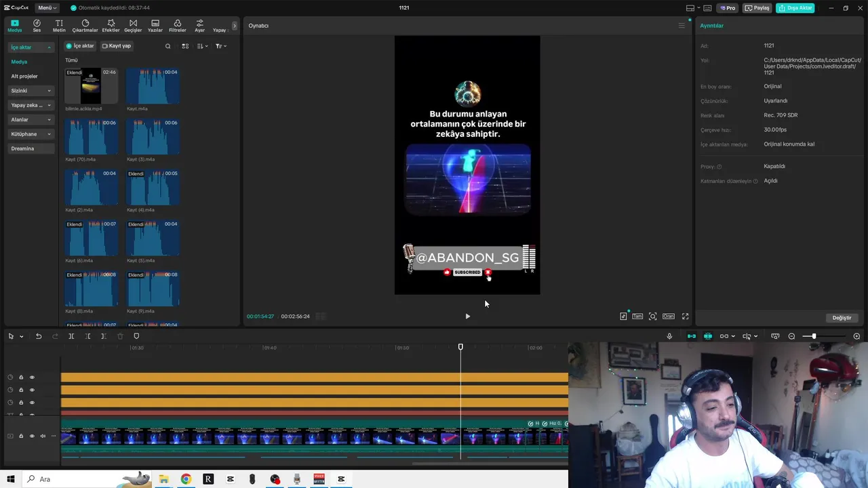Click the Dışa Aktar export button
Screen dimensions: 868x488
(795, 8)
